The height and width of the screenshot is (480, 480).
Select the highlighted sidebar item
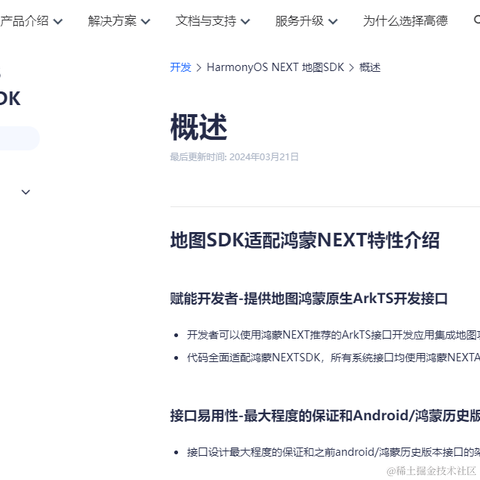coord(19,138)
